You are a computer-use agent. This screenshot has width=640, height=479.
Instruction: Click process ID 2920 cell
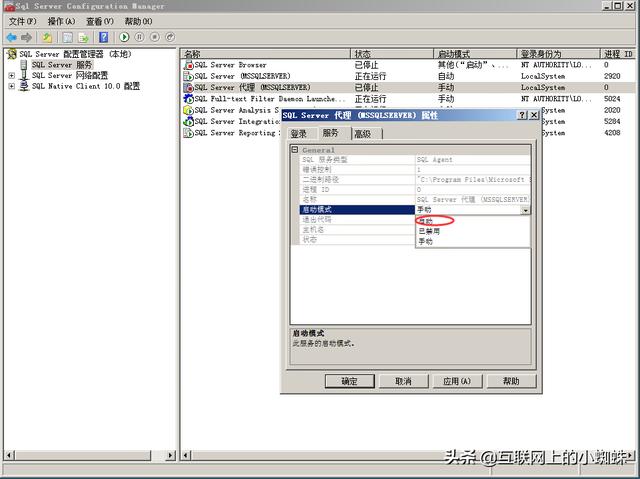click(612, 76)
